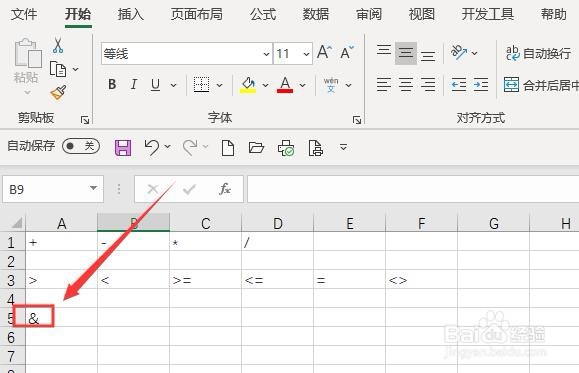Viewport: 579px width, 373px height.
Task: Apply yellow fill color bucket
Action: 248,85
